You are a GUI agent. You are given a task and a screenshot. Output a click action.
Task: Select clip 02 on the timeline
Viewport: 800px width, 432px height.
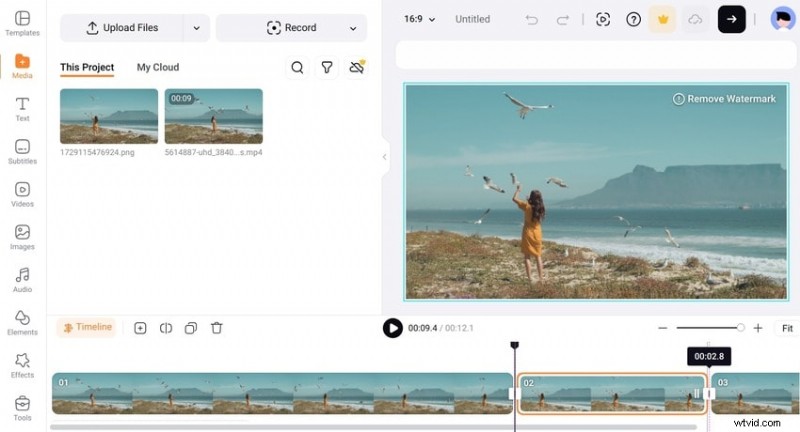(612, 393)
